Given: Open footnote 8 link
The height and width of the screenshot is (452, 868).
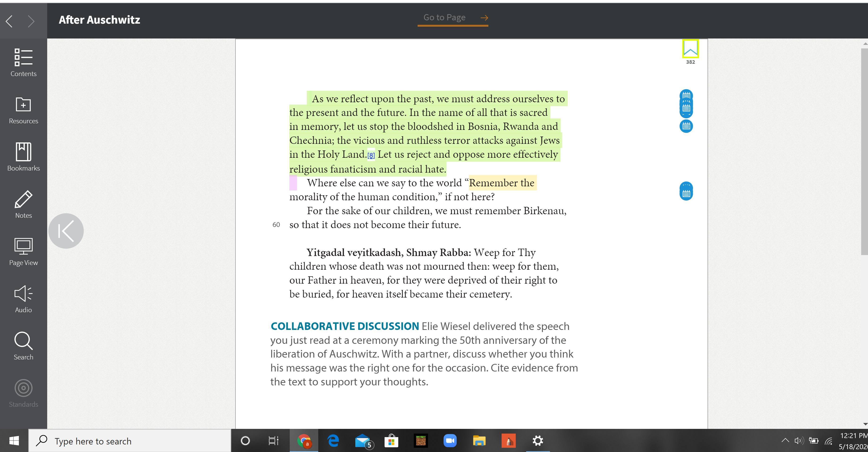Looking at the screenshot, I should click(371, 155).
